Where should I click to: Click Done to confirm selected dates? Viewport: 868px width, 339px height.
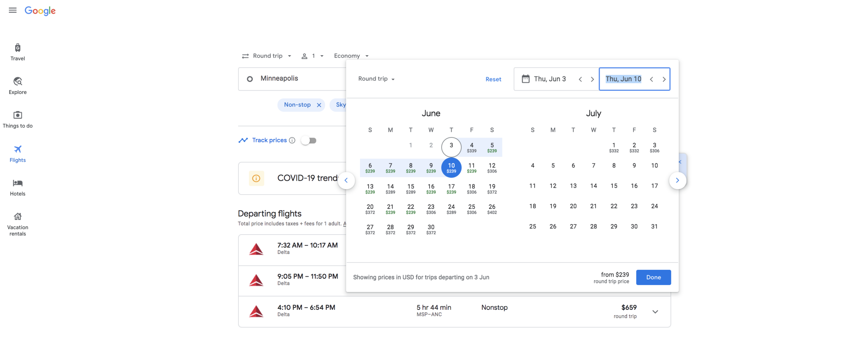click(x=653, y=277)
